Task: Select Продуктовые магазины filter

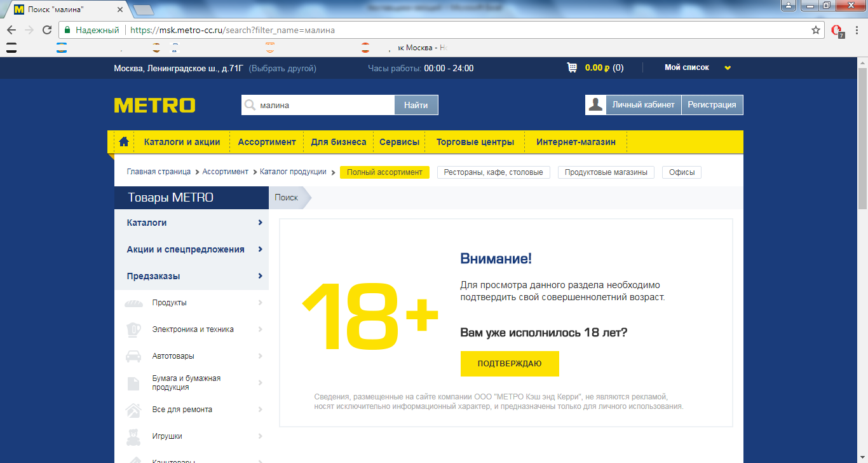Action: tap(606, 172)
